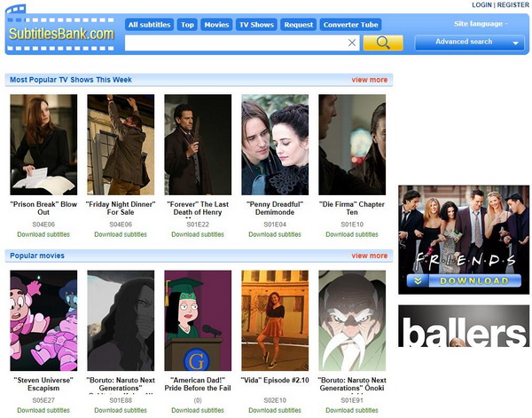Expand the Advanced search dropdown
The height and width of the screenshot is (418, 532).
[469, 42]
